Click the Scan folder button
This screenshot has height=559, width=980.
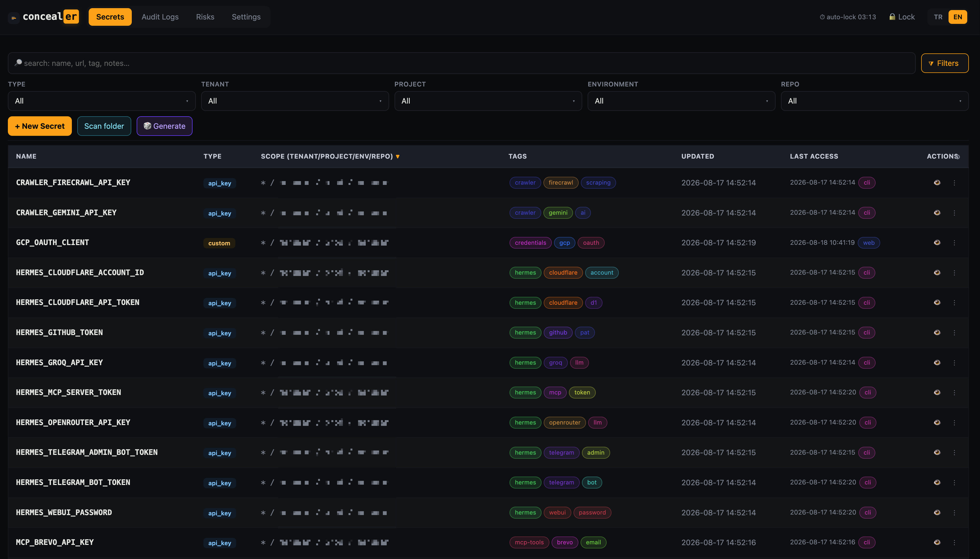[x=104, y=126]
